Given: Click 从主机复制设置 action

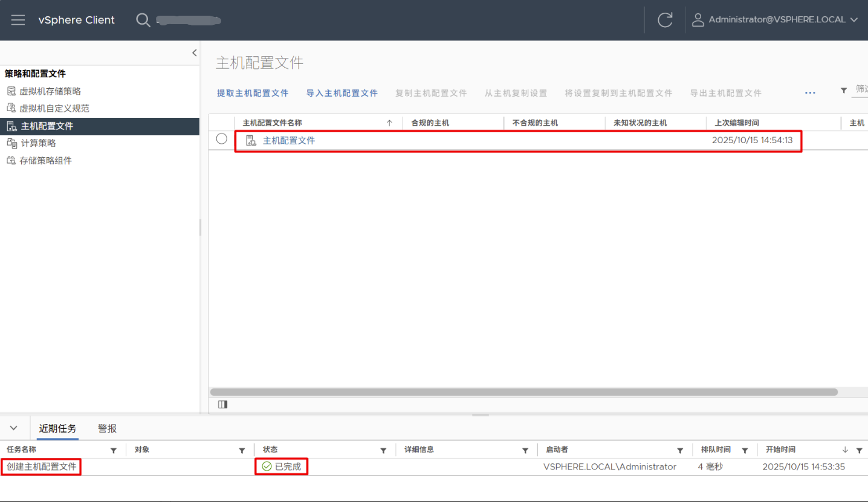Looking at the screenshot, I should [516, 93].
